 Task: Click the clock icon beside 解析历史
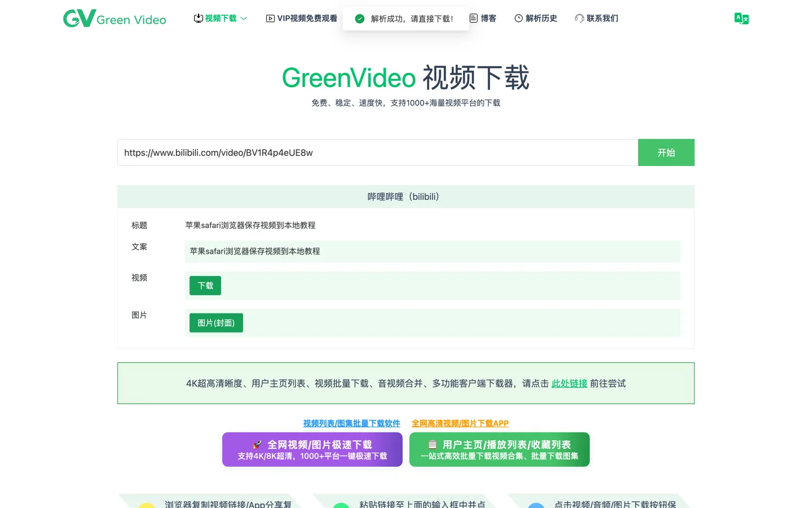pyautogui.click(x=519, y=19)
